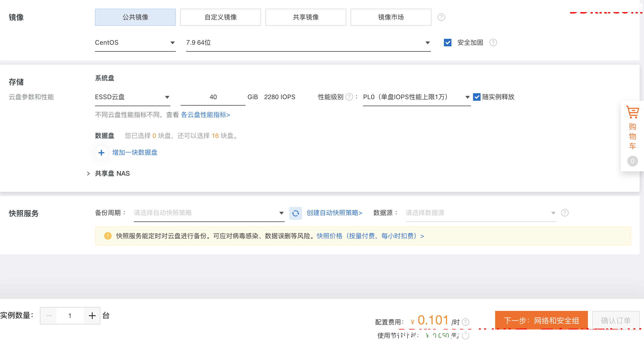Refresh the snapshot policy list
644x340 pixels.
pos(296,213)
